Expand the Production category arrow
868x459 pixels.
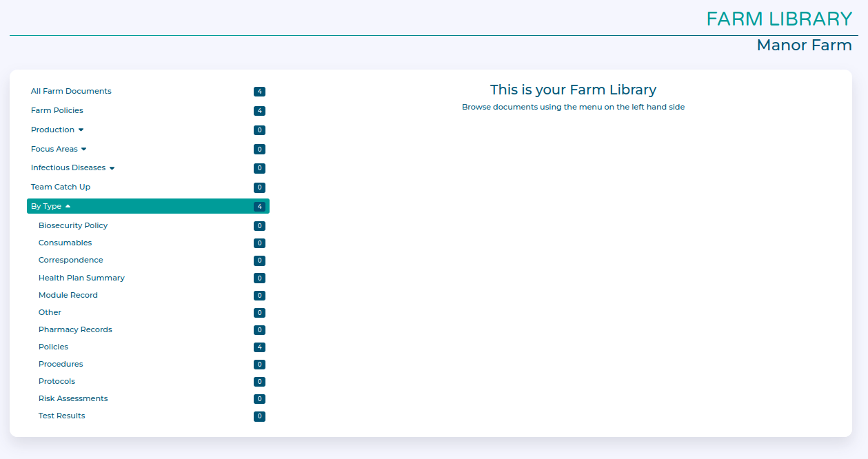click(81, 130)
